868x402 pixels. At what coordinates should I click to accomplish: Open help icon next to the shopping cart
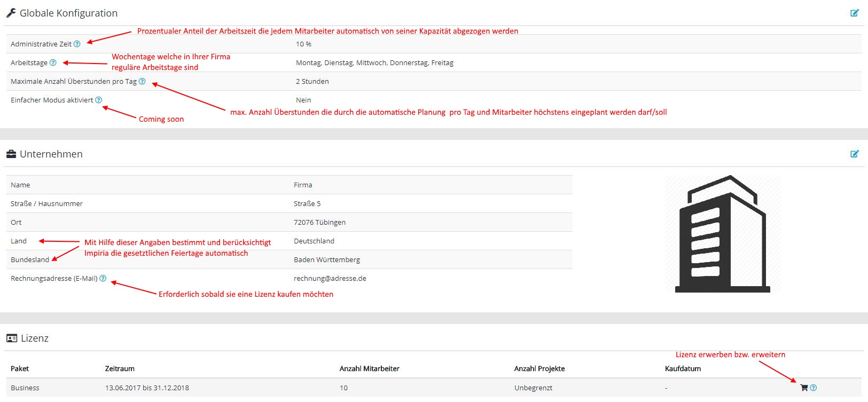tap(814, 388)
